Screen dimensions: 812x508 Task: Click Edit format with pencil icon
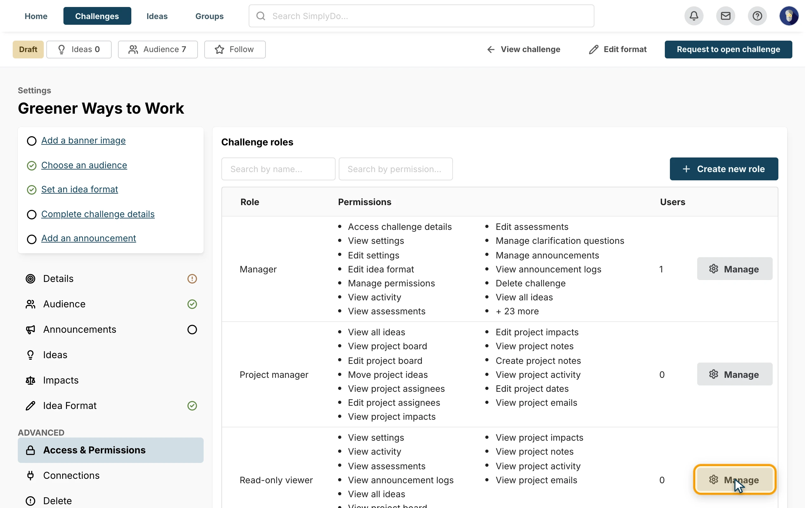[617, 50]
